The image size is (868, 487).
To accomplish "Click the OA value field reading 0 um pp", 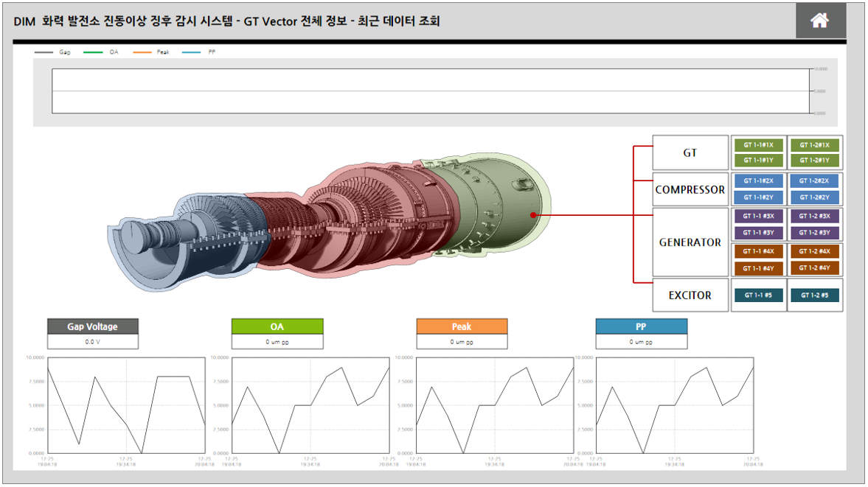I will (x=277, y=342).
